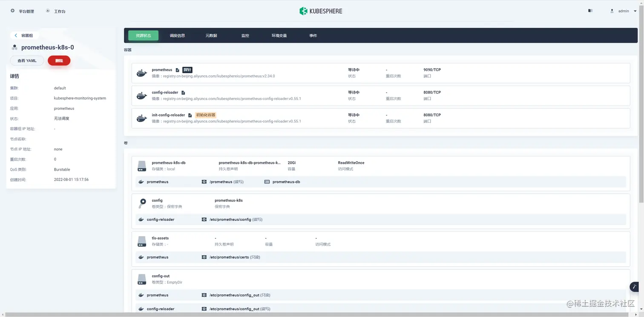Open the prometheus-k8s-db volume name
This screenshot has height=317, width=644.
[169, 163]
